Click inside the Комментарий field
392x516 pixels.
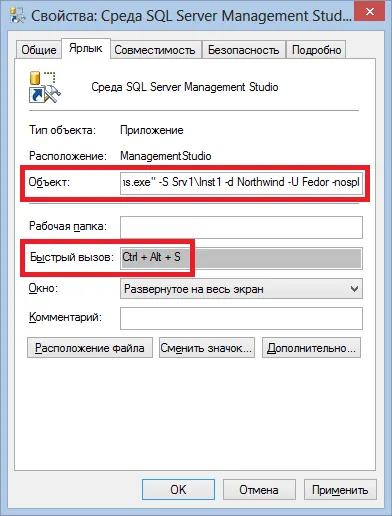(x=241, y=318)
